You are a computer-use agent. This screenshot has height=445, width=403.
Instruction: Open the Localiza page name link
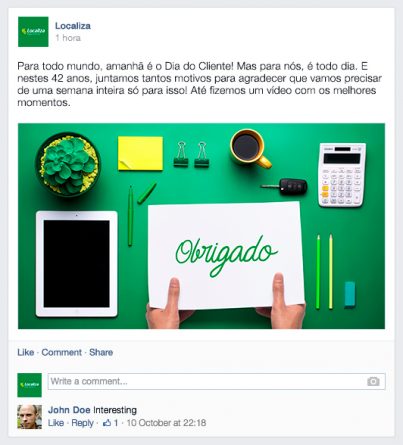(73, 26)
